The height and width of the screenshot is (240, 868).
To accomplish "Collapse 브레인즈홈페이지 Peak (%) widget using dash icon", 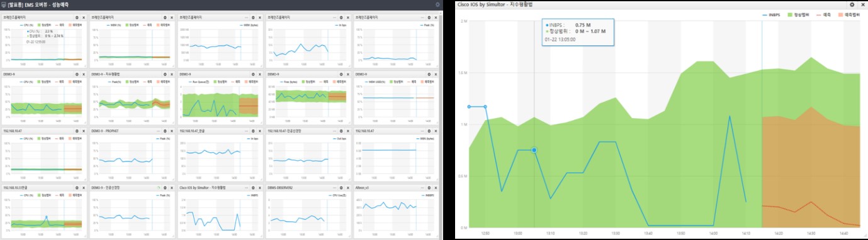I will coord(422,17).
